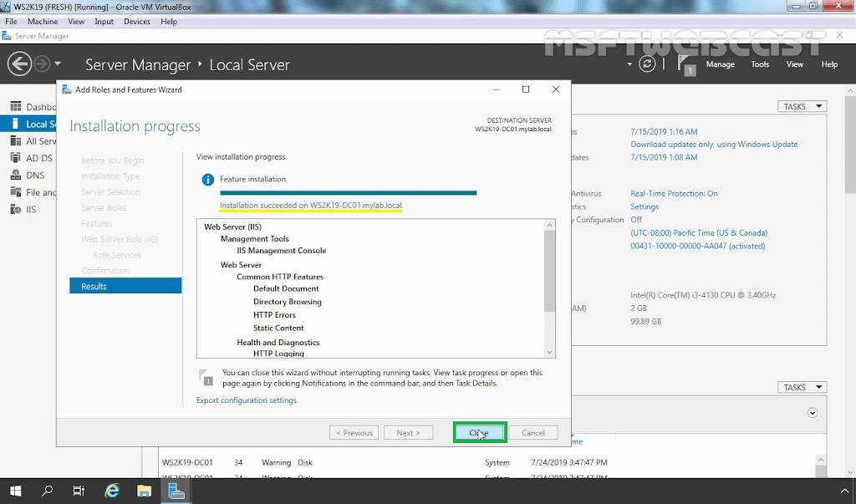
Task: Expand the Events filter chevron
Action: [x=813, y=413]
